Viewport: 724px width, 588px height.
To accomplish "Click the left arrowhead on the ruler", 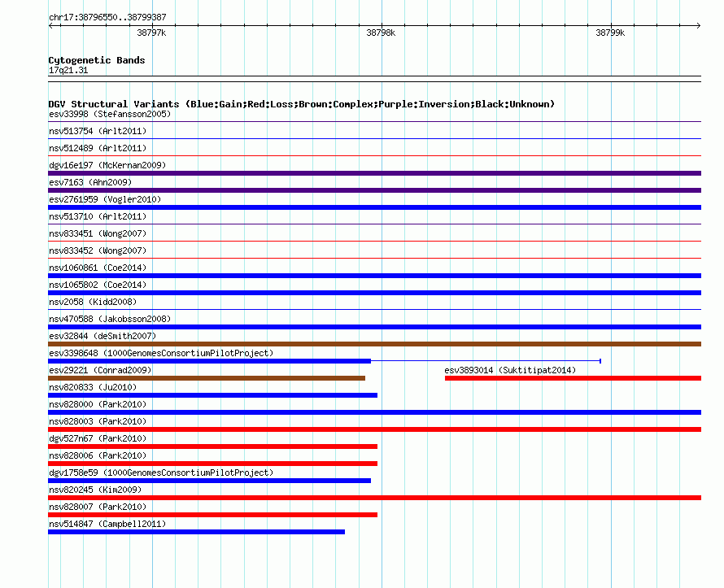I will [x=50, y=25].
